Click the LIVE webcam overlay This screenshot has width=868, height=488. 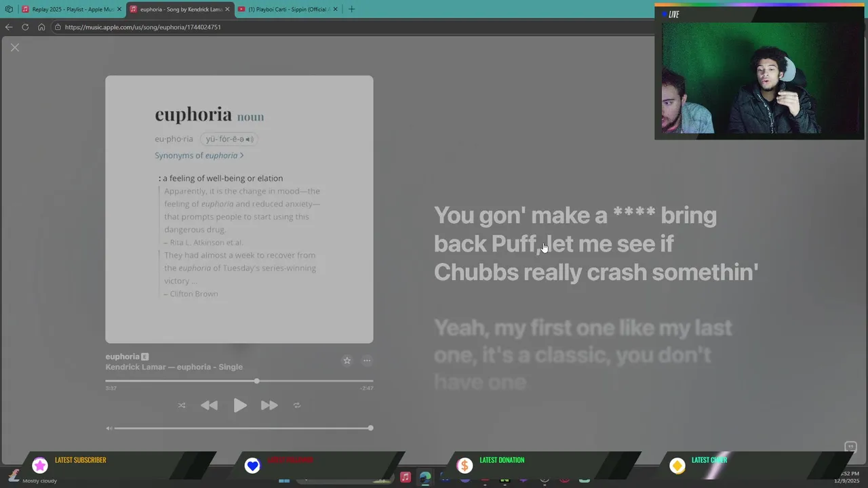pyautogui.click(x=759, y=72)
